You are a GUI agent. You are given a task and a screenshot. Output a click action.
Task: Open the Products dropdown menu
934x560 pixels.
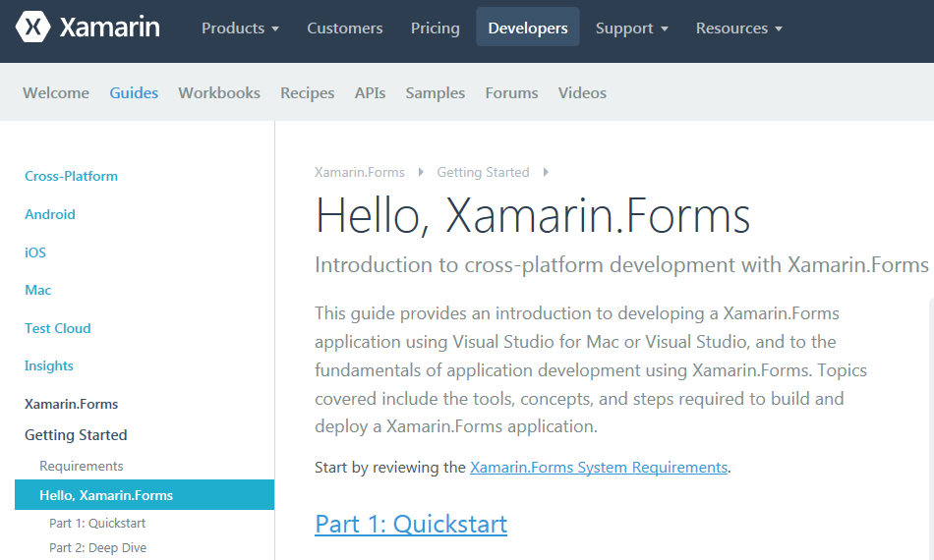click(x=240, y=28)
